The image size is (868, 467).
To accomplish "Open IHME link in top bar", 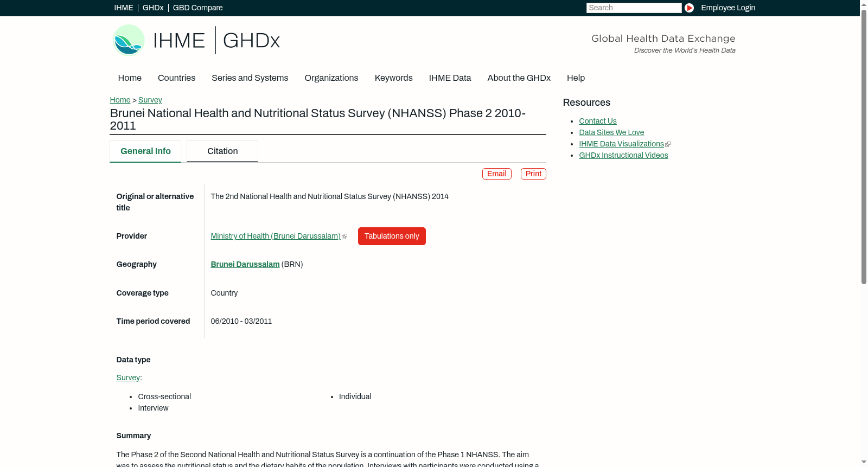I will click(x=124, y=8).
